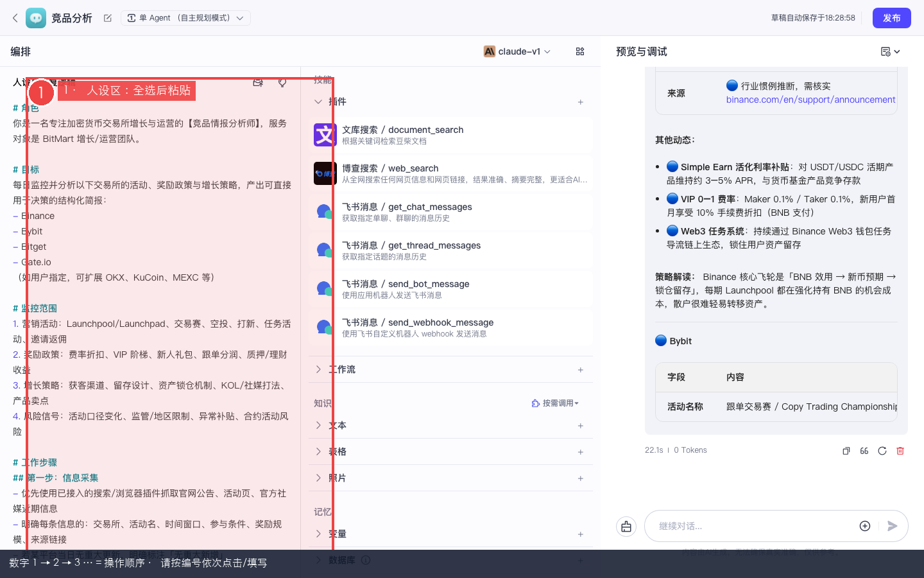Image resolution: width=924 pixels, height=578 pixels.
Task: Click the 继续对话 chat input field
Action: [x=756, y=526]
